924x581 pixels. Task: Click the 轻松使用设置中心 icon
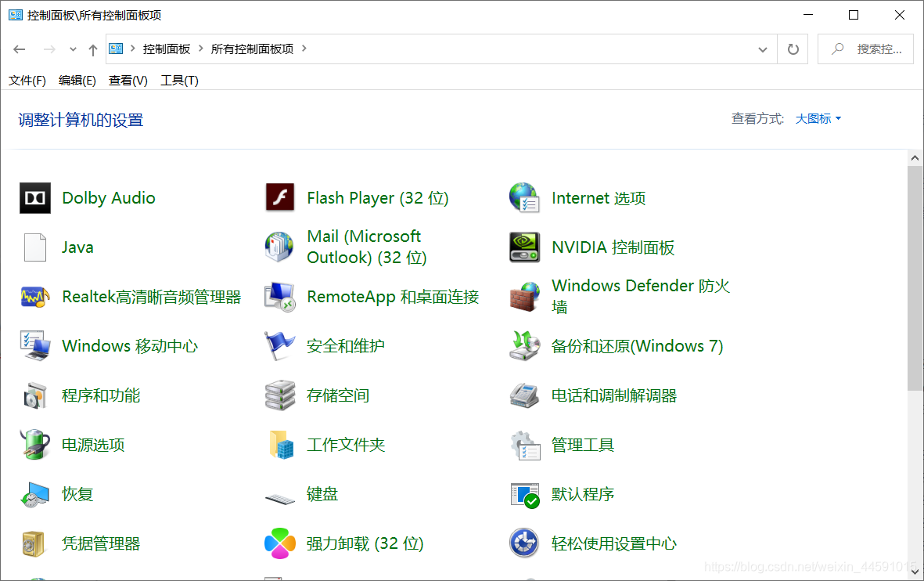[x=524, y=543]
